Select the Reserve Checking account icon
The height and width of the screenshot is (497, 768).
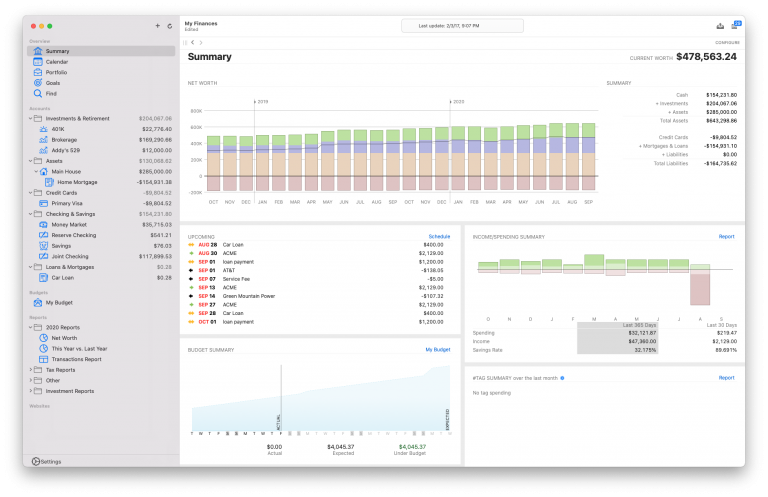pyautogui.click(x=44, y=235)
